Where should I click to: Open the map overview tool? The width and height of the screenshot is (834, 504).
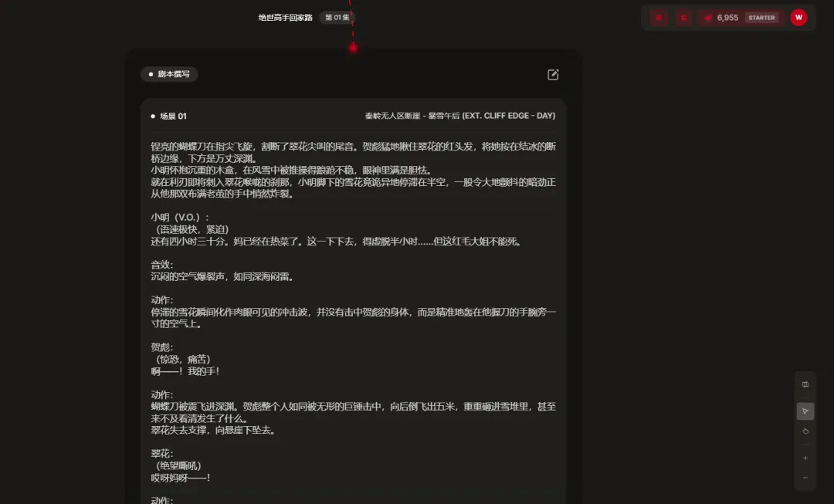[805, 384]
